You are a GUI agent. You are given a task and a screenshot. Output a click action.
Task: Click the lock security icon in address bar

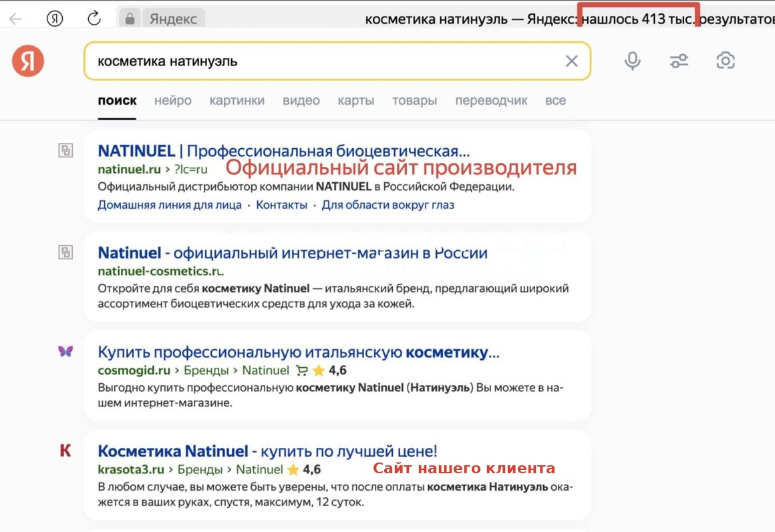click(130, 19)
